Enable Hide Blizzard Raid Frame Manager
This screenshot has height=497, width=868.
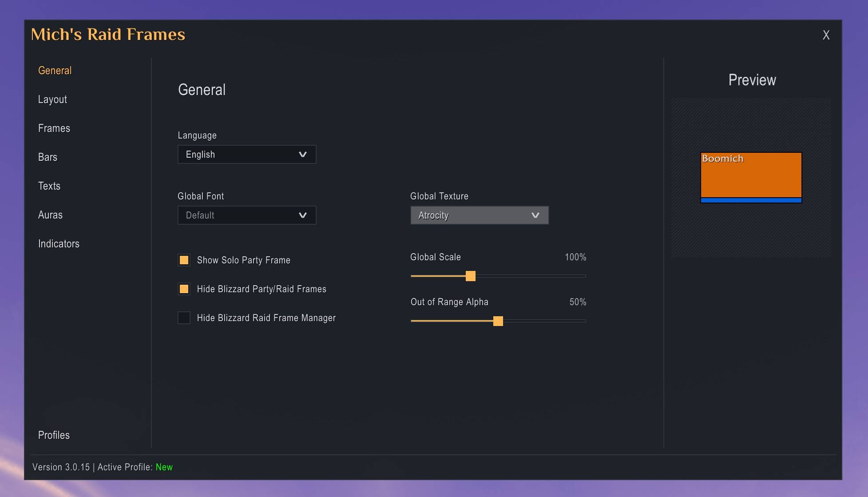[184, 318]
